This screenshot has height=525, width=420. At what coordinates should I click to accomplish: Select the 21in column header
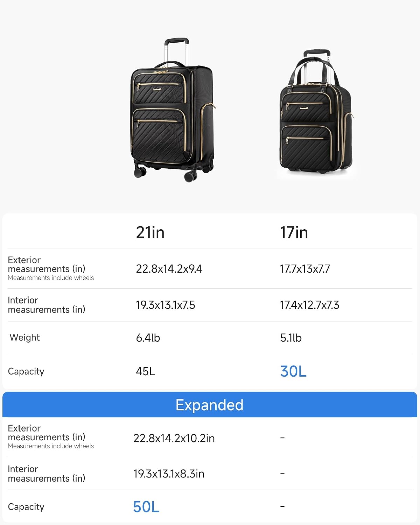(x=150, y=232)
